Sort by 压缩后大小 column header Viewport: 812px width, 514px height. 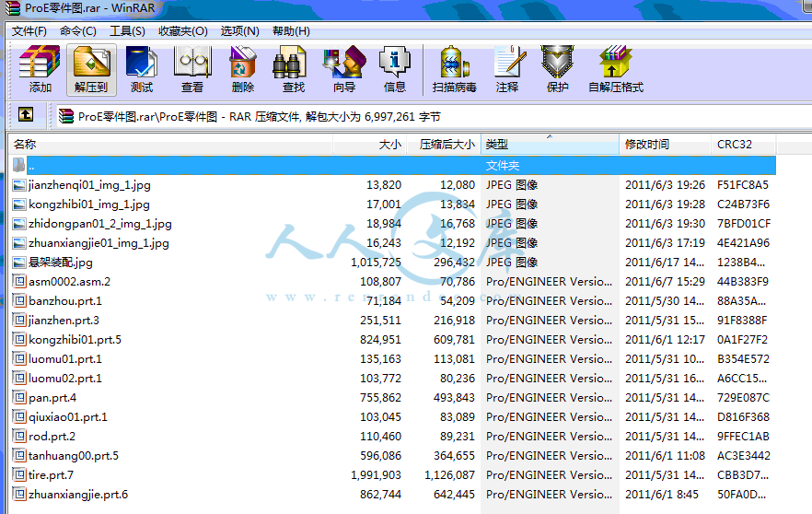444,144
